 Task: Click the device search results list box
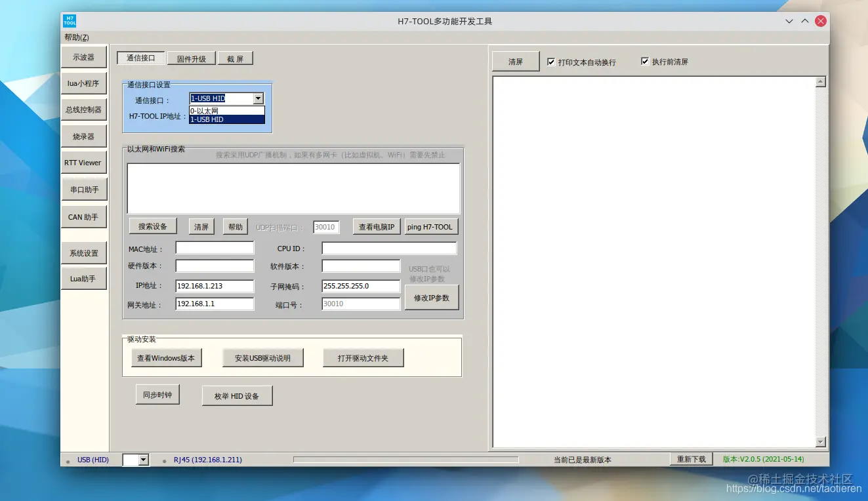[293, 188]
